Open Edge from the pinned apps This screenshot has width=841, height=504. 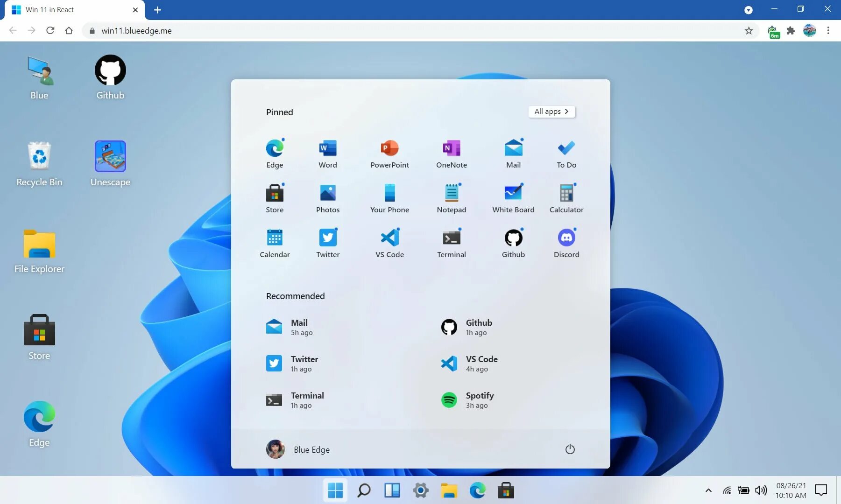click(x=275, y=154)
